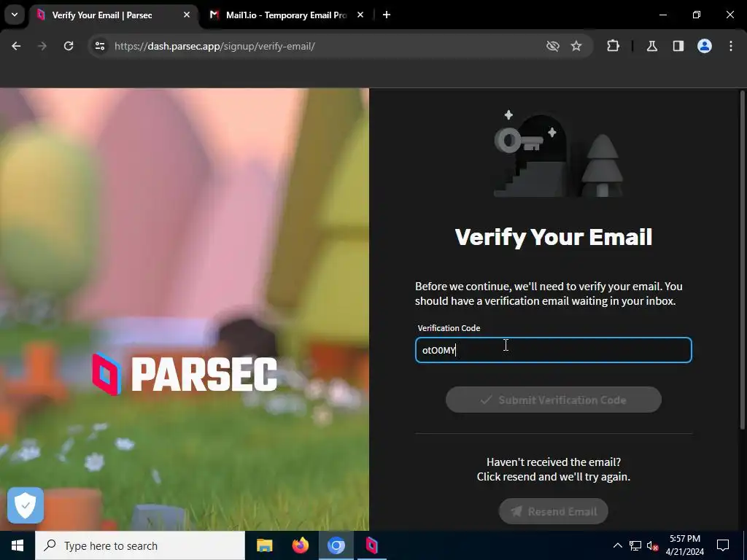Open Firefox from the taskbar
This screenshot has height=560, width=747.
click(x=300, y=545)
